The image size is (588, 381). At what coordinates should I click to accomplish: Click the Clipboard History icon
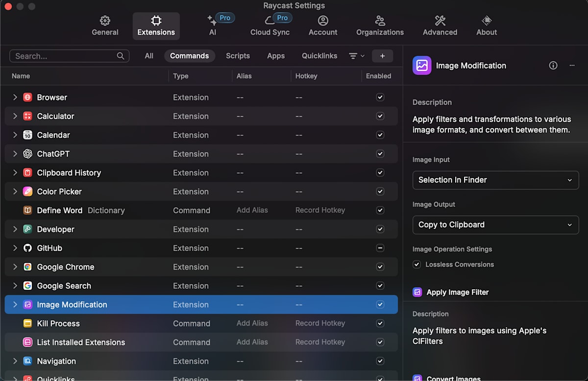[28, 173]
